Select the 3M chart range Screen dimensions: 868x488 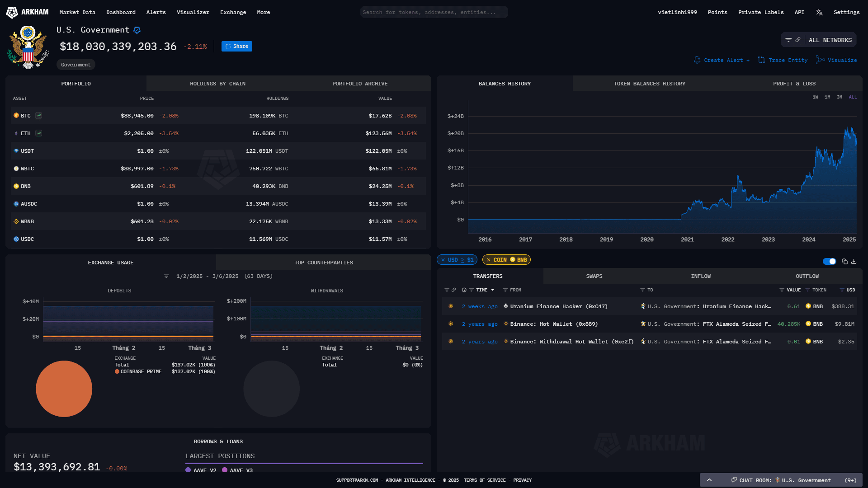pos(840,97)
